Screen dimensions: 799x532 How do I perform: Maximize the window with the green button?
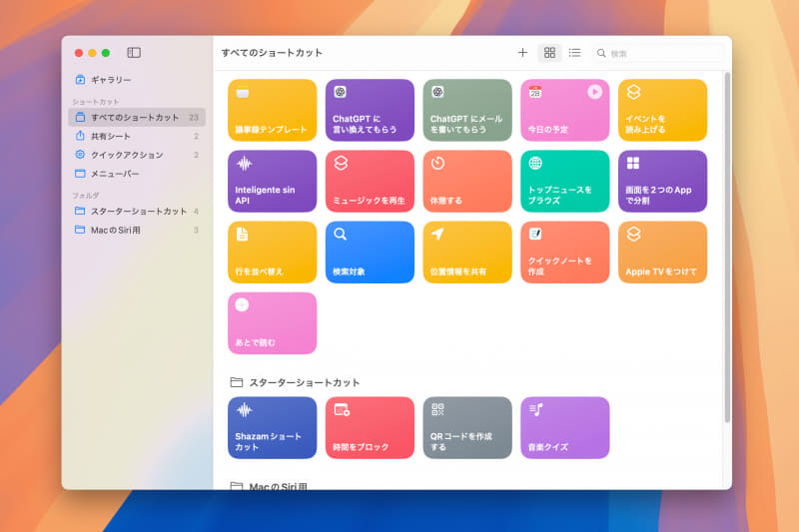coord(106,53)
